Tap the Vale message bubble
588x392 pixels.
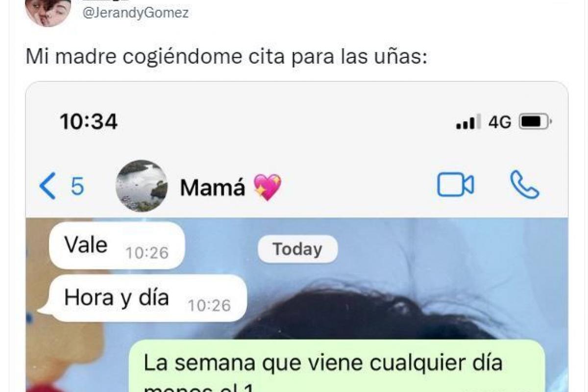point(117,245)
